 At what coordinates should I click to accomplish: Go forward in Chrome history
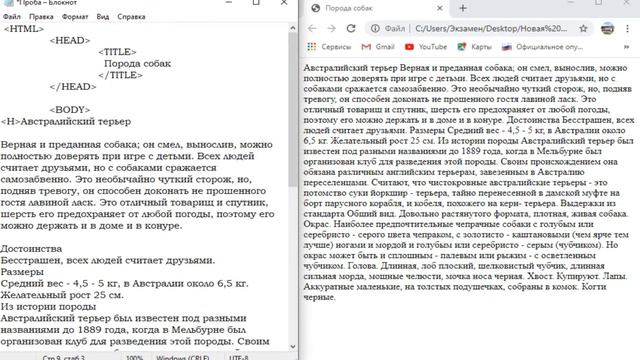[x=331, y=29]
